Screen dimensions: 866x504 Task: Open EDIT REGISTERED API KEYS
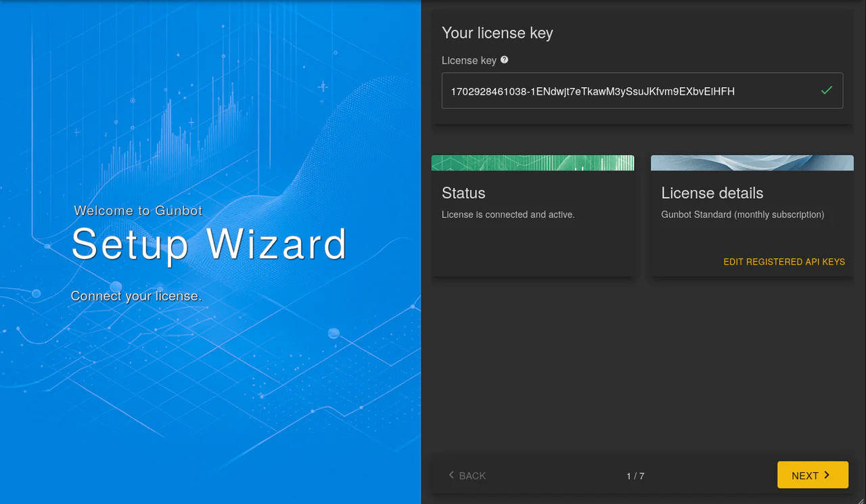pyautogui.click(x=784, y=262)
